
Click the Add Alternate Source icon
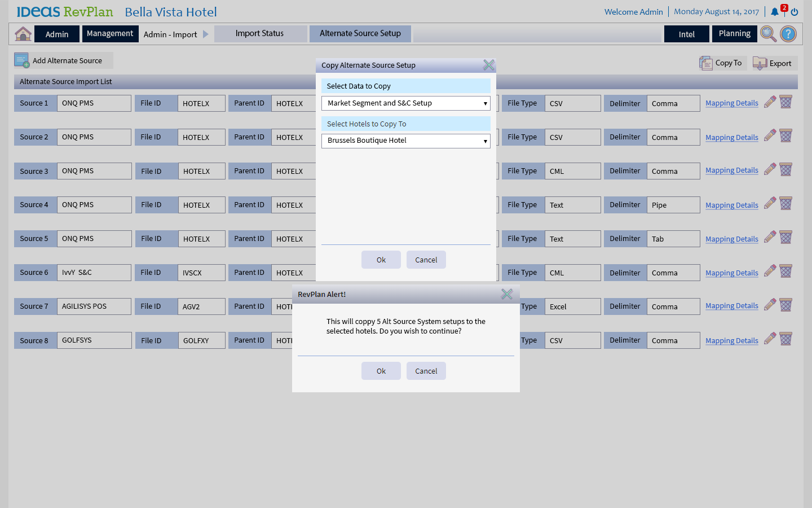coord(22,60)
